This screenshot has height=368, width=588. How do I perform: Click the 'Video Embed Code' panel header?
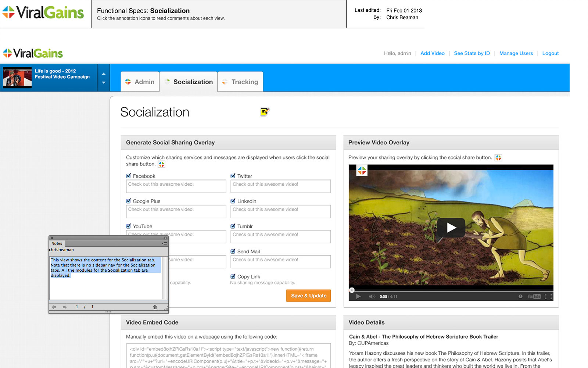[228, 322]
